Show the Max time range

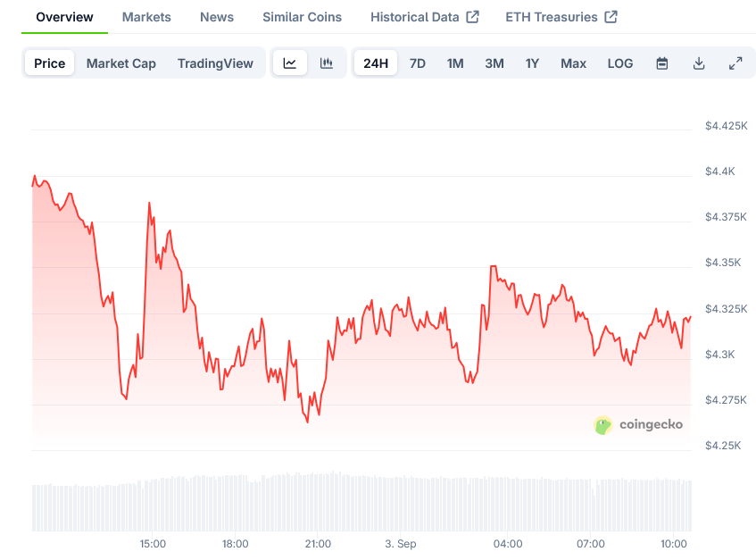click(573, 63)
